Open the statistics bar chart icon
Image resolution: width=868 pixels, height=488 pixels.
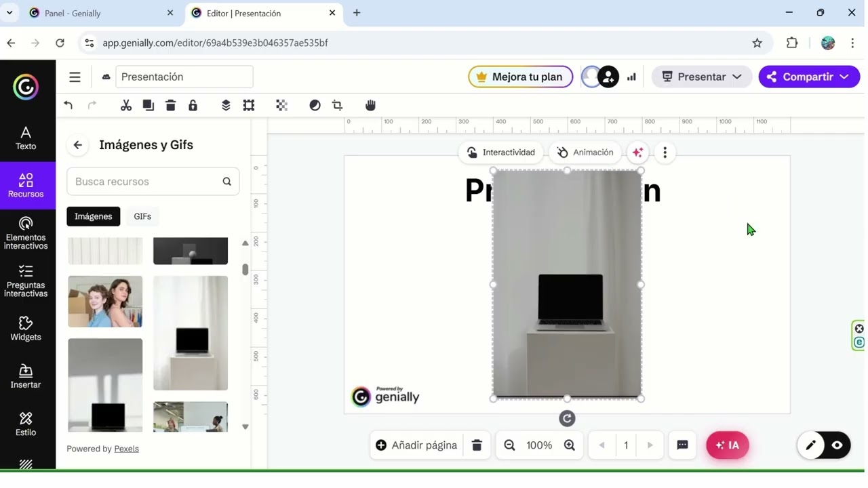point(631,77)
